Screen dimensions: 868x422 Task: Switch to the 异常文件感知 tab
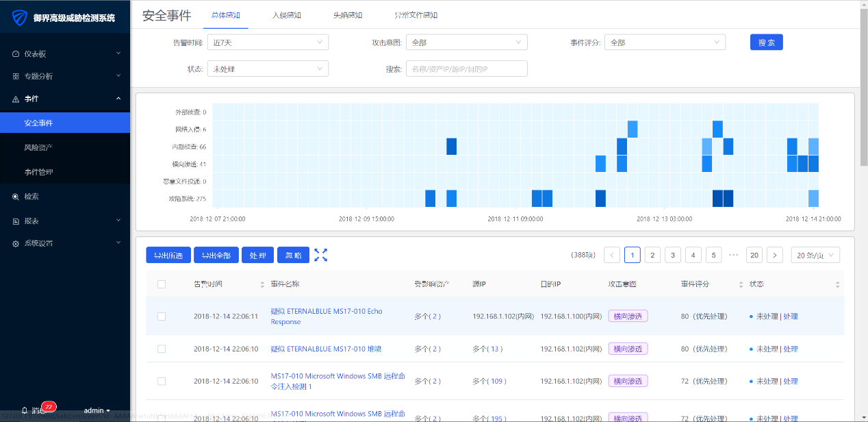(x=416, y=15)
